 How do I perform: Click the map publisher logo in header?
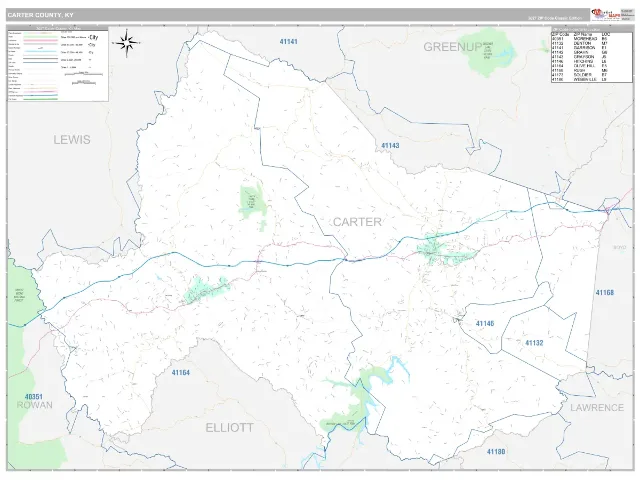pos(605,15)
